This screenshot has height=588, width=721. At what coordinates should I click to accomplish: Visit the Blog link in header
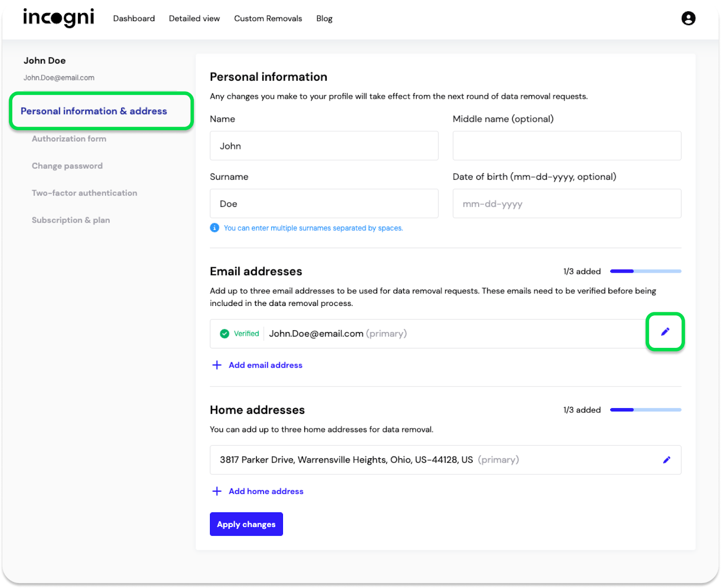pyautogui.click(x=324, y=18)
